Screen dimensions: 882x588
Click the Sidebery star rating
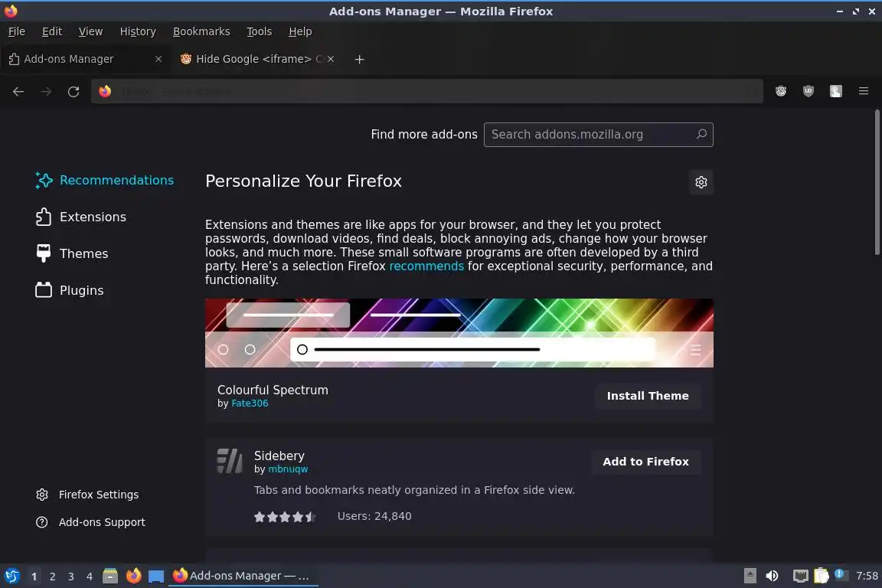pyautogui.click(x=285, y=516)
